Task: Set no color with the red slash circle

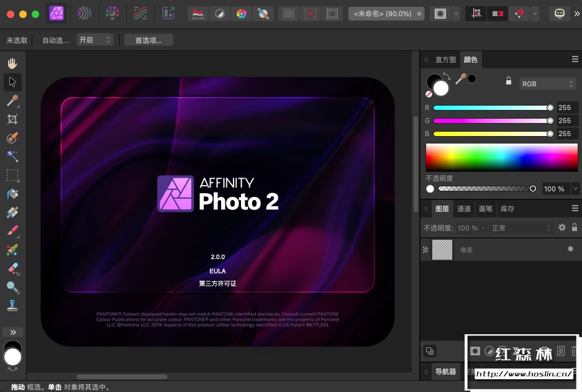Action: tap(429, 94)
